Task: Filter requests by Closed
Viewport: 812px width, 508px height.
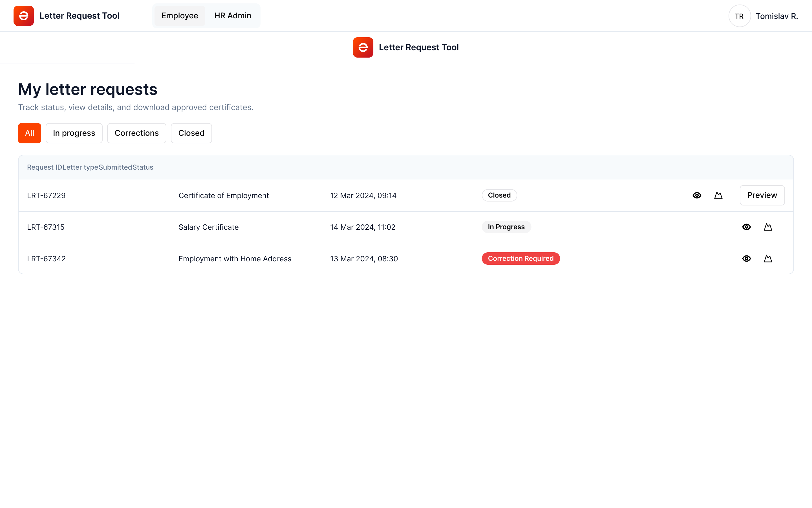Action: (191, 133)
